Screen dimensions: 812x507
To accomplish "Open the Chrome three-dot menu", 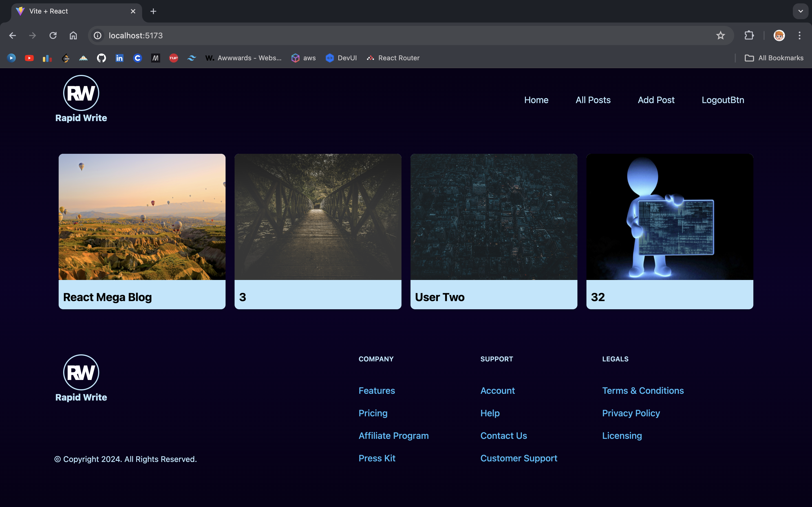I will pos(799,35).
